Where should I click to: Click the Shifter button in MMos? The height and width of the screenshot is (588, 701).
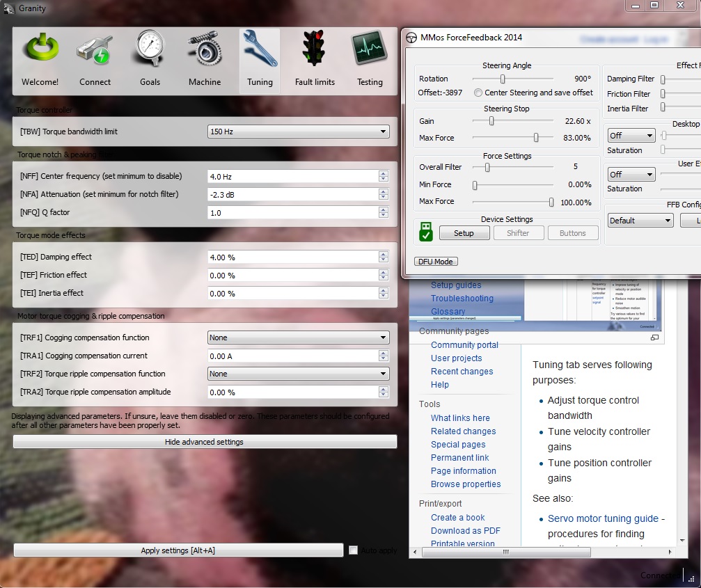(x=518, y=233)
